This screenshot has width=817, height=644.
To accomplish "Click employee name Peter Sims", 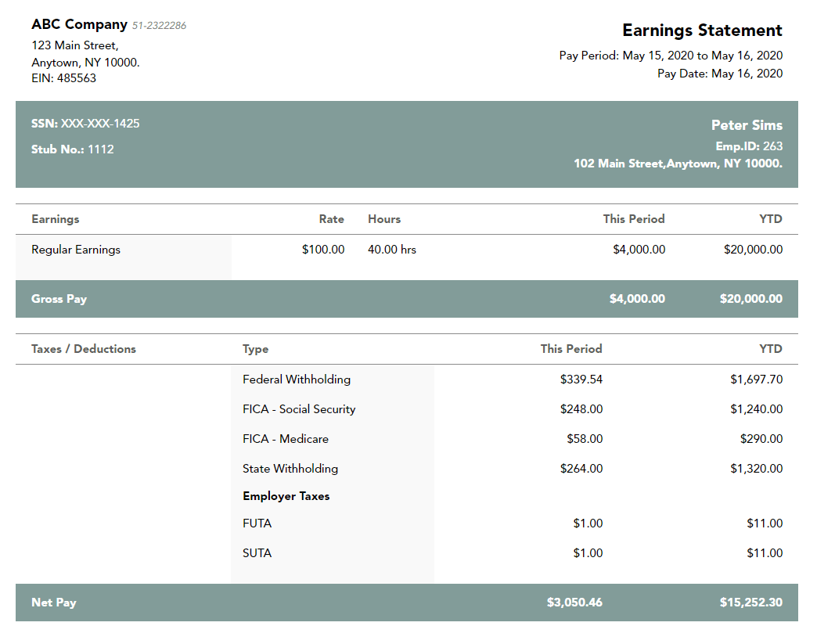I will point(746,125).
